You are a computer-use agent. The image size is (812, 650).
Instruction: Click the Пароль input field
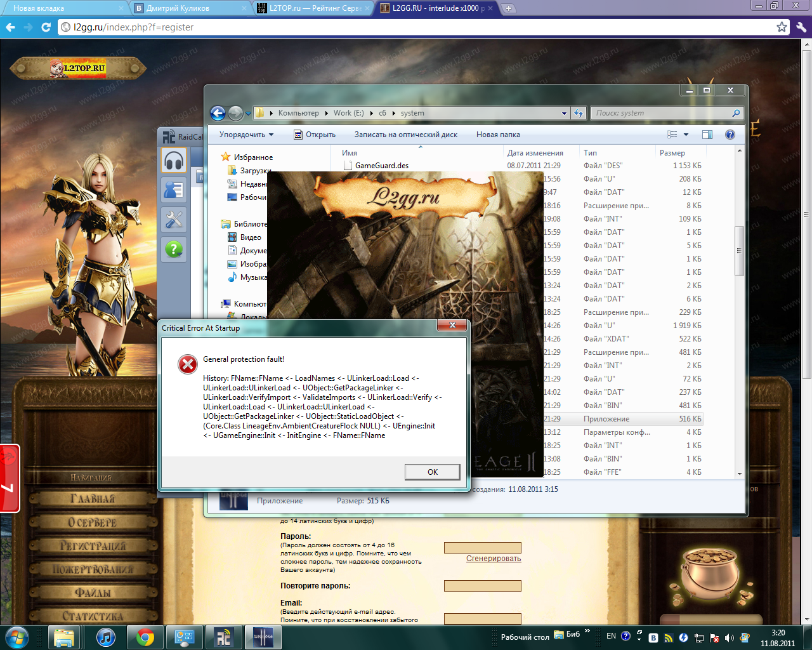point(483,548)
